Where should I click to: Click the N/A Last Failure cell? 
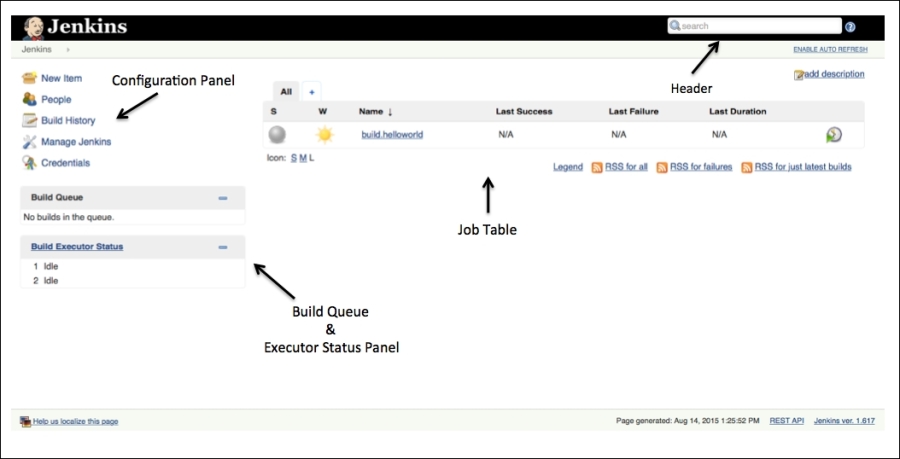619,135
